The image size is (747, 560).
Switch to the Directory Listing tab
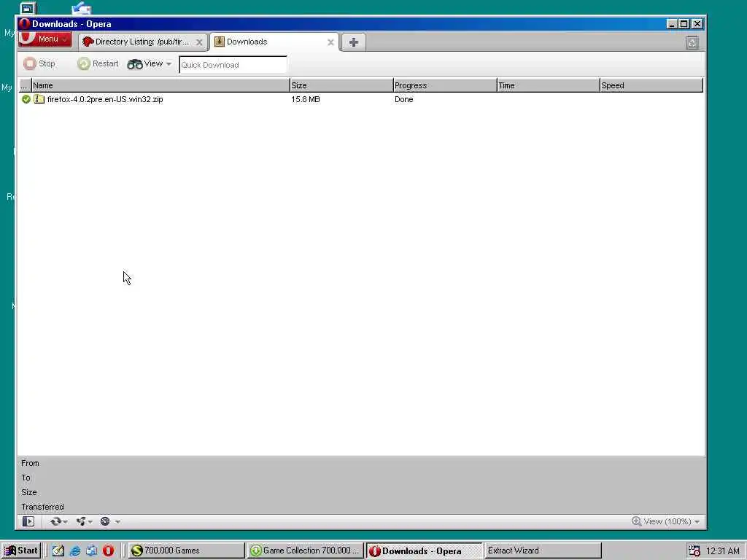(143, 42)
